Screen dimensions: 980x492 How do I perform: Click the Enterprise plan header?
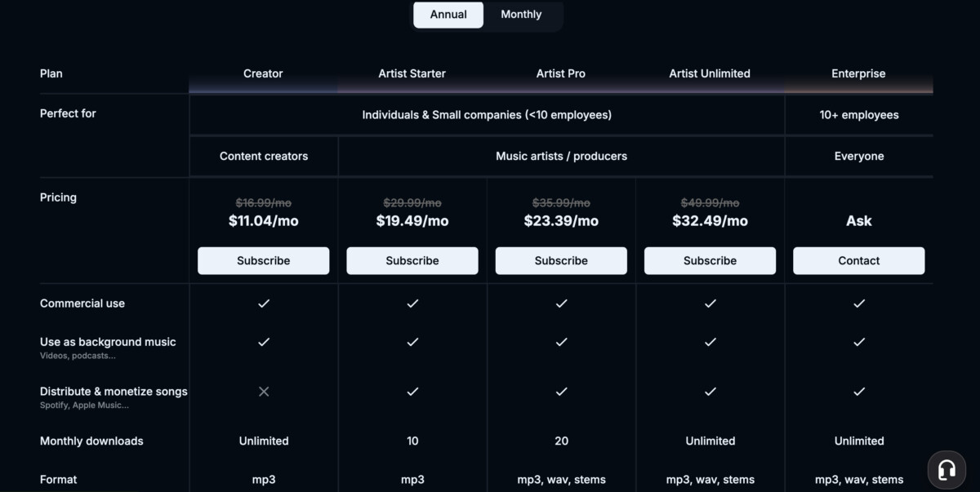click(x=858, y=73)
